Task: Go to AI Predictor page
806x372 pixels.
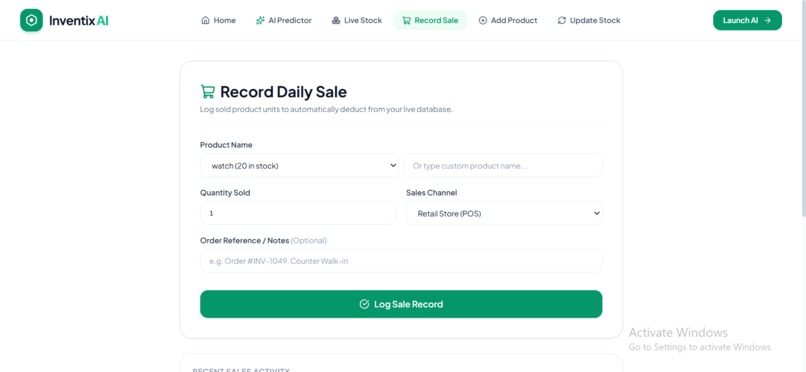Action: coord(284,21)
